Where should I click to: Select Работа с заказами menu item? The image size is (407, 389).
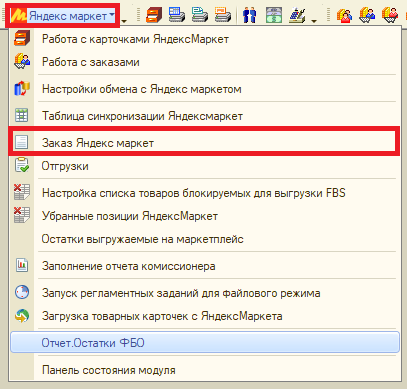205,62
